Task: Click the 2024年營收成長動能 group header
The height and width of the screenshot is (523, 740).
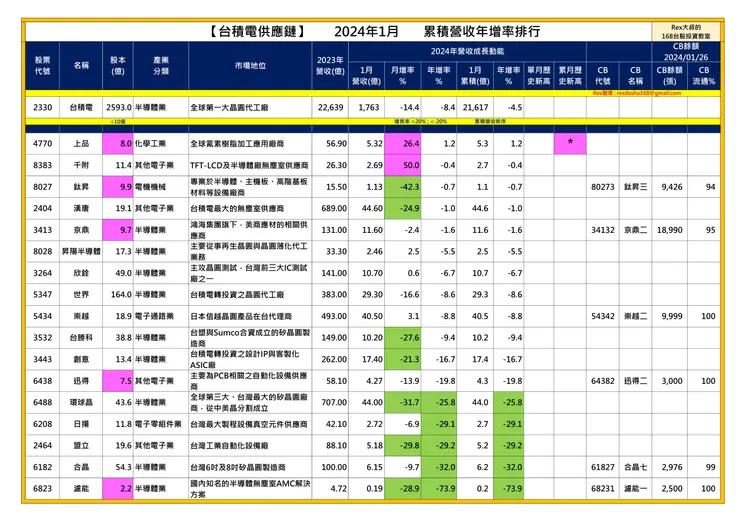Action: pyautogui.click(x=467, y=51)
